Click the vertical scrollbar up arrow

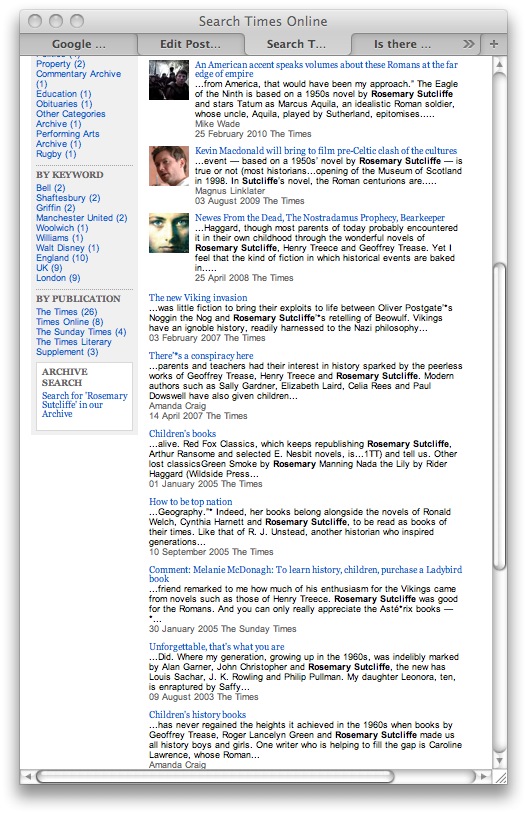point(499,64)
